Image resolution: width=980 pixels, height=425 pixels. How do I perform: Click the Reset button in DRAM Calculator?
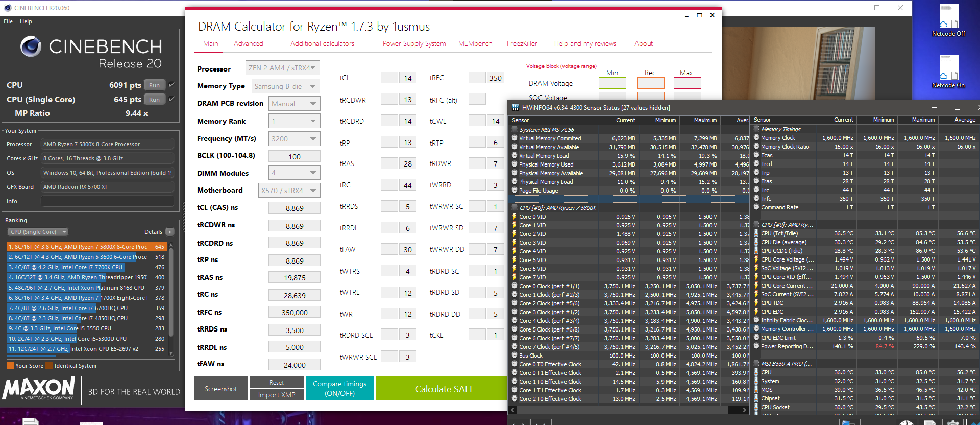click(x=277, y=383)
